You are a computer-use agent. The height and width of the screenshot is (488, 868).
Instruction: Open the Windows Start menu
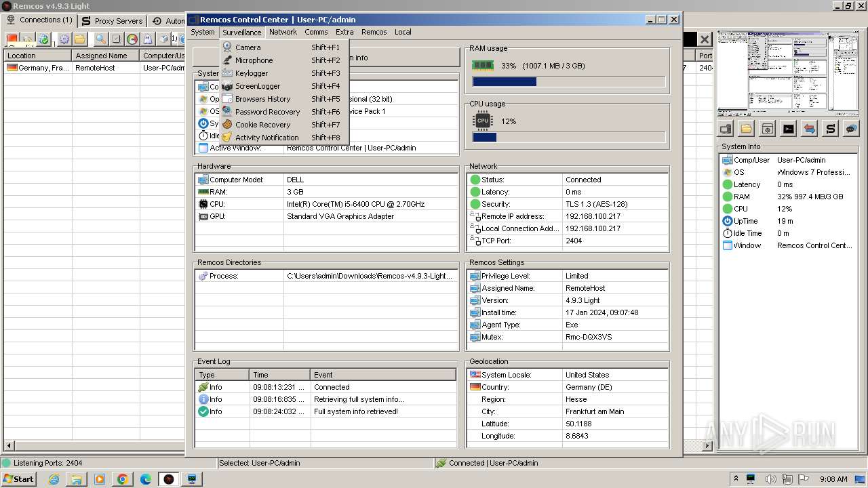click(18, 479)
